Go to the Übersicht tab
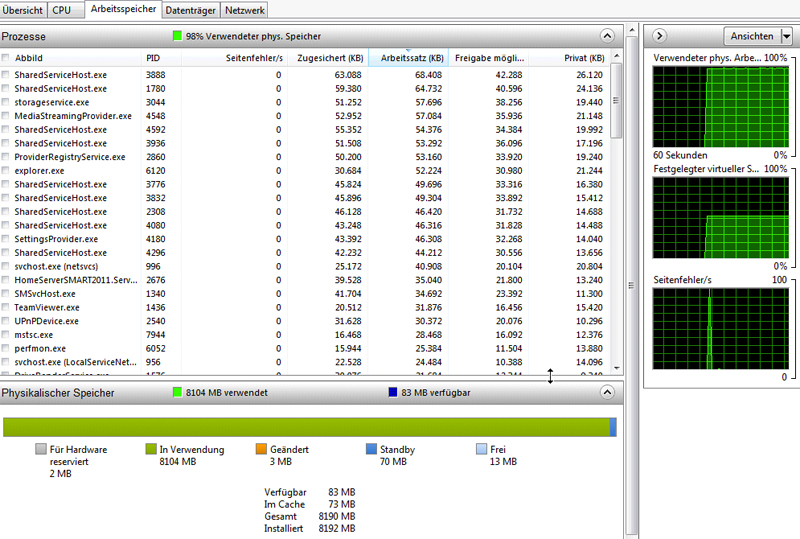 (22, 10)
